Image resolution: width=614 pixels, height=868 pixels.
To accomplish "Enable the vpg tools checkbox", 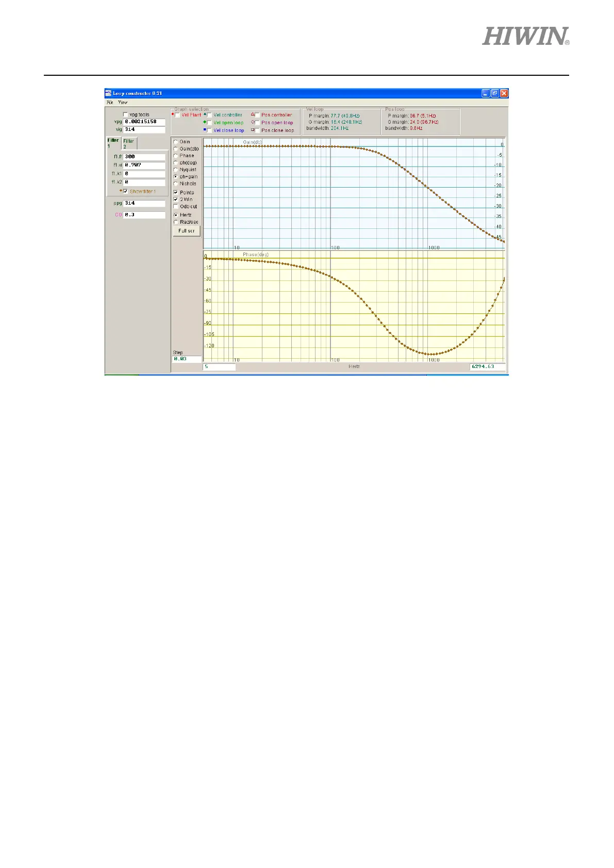I will point(125,115).
